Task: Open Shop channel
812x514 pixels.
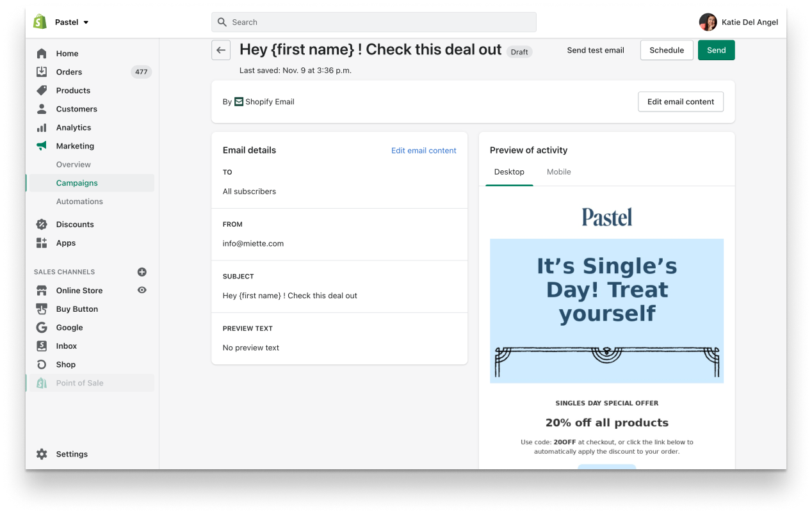Action: click(x=66, y=365)
